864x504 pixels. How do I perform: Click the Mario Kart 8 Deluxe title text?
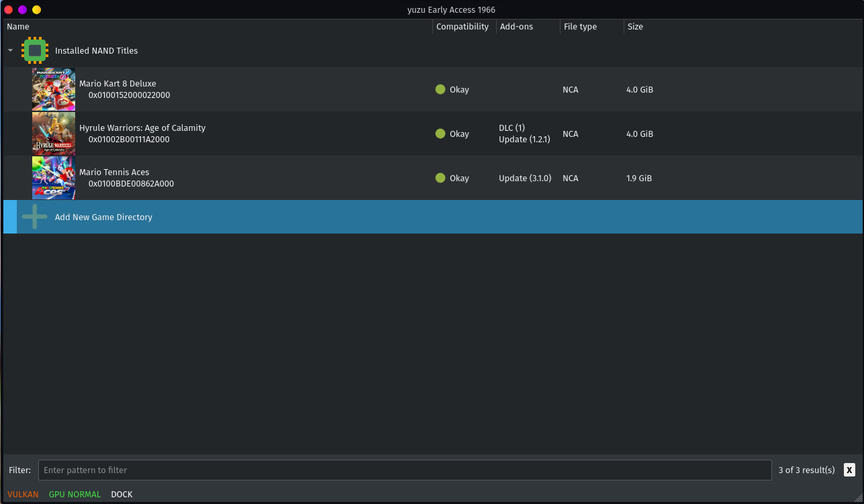tap(117, 84)
